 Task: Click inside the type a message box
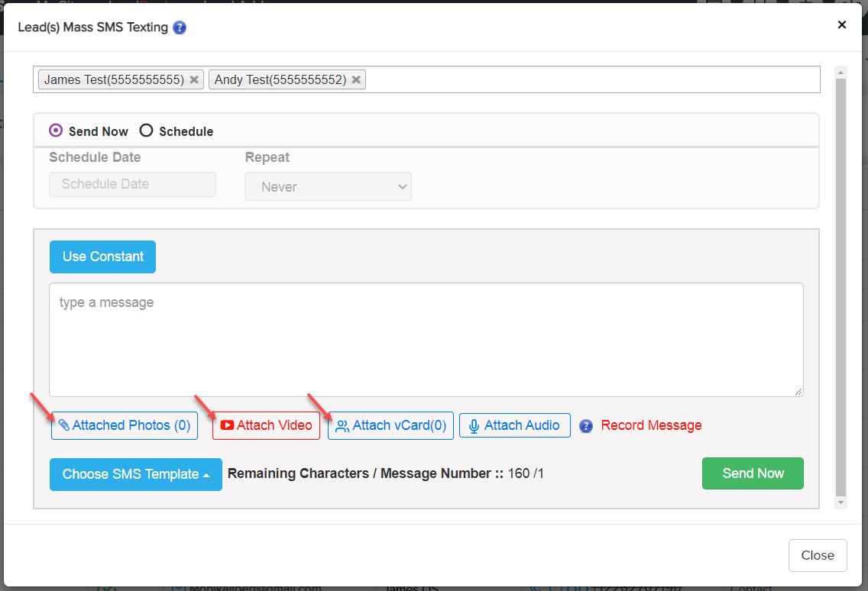[x=426, y=340]
